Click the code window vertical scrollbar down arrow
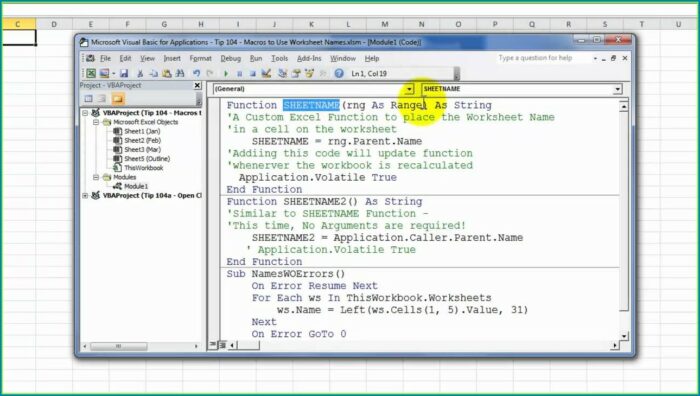Viewport: 700px width, 396px height. [624, 335]
